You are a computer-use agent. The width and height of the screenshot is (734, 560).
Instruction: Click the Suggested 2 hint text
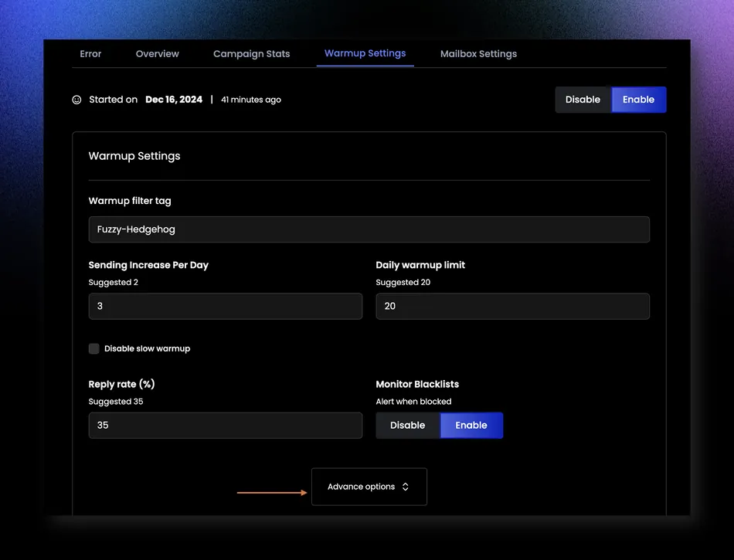[x=114, y=283]
